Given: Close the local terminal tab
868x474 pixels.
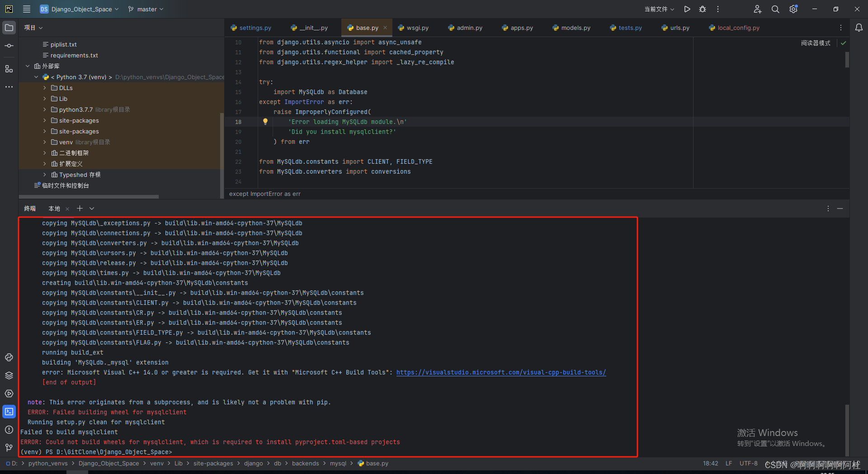Looking at the screenshot, I should (67, 209).
